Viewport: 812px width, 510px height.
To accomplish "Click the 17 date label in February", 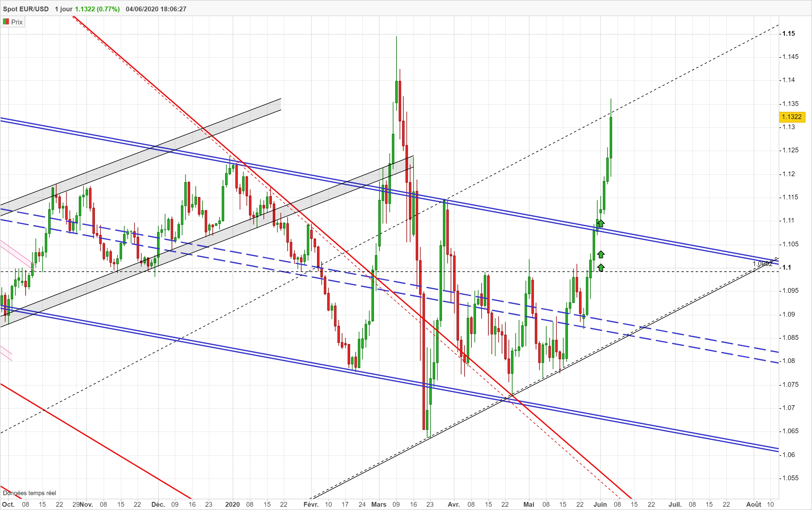I will pyautogui.click(x=345, y=504).
